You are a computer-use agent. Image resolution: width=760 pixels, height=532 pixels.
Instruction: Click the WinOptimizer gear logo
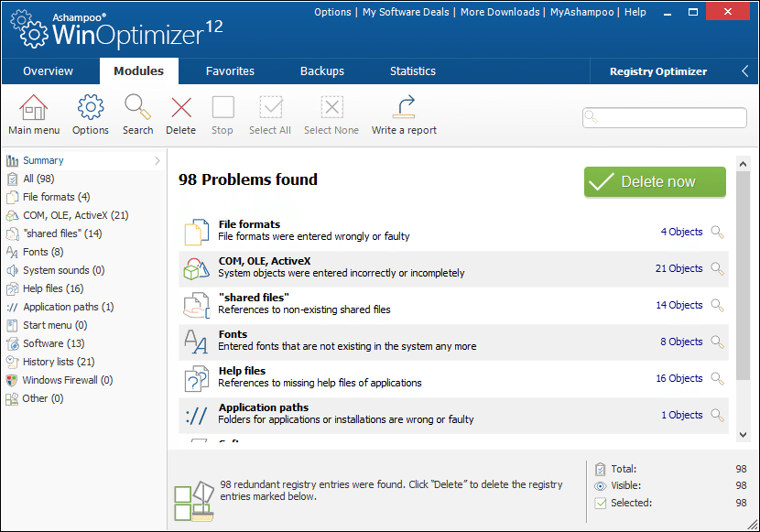pos(29,29)
